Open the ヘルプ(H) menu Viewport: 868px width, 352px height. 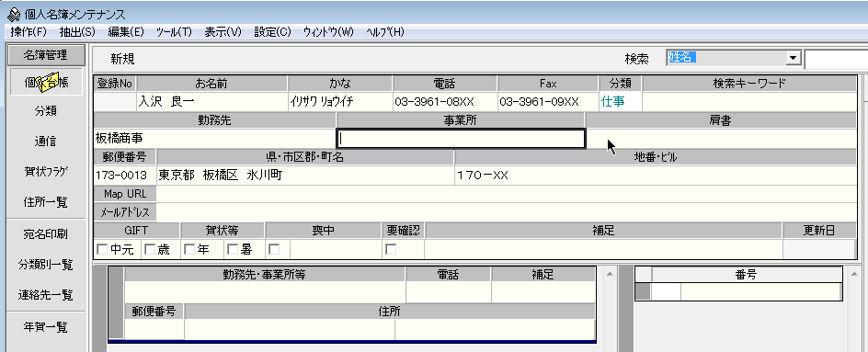tap(385, 32)
